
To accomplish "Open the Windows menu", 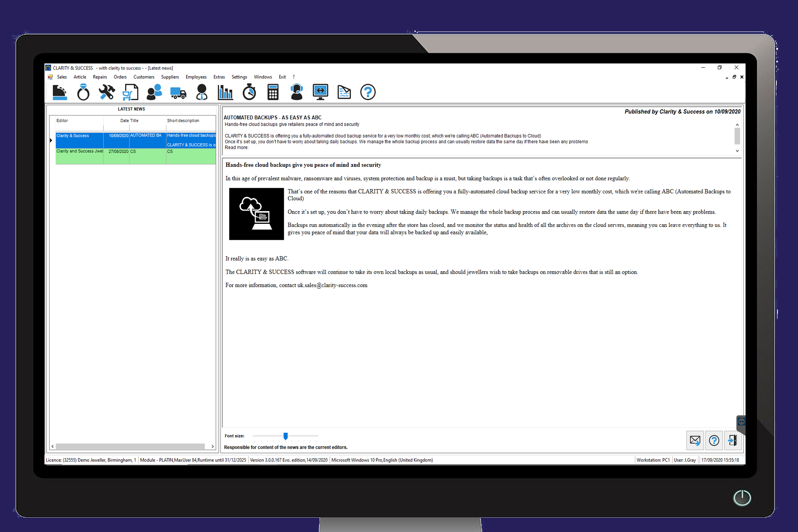I will (263, 77).
